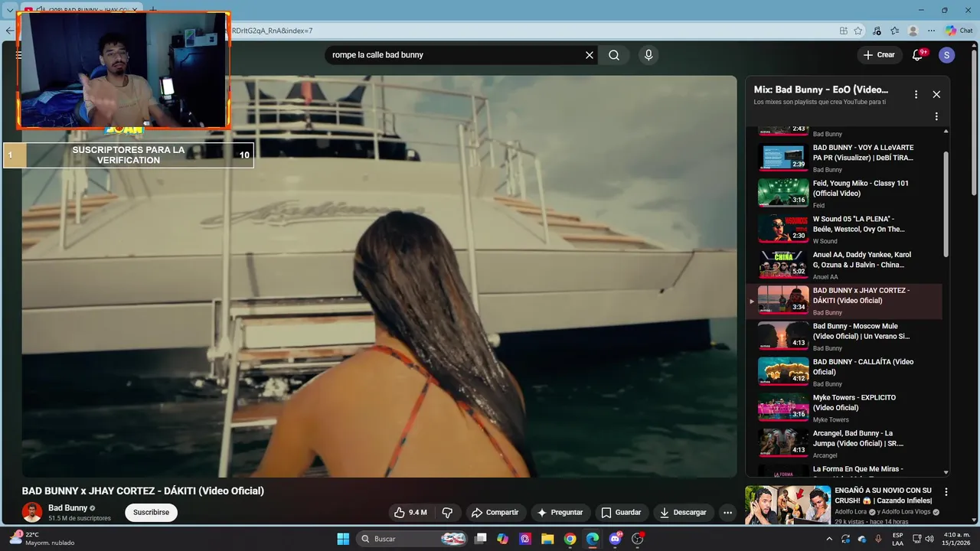
Task: Open Mix playlist options next to title
Action: click(916, 94)
